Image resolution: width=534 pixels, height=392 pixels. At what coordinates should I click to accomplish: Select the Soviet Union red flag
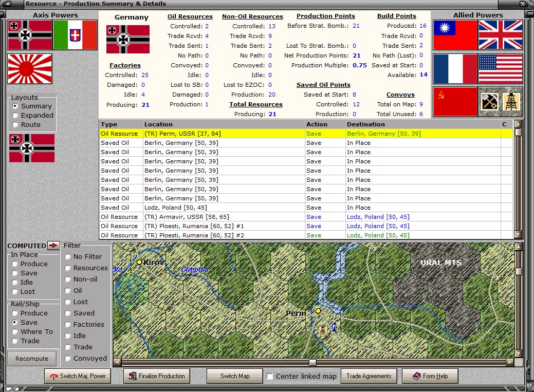click(x=455, y=102)
